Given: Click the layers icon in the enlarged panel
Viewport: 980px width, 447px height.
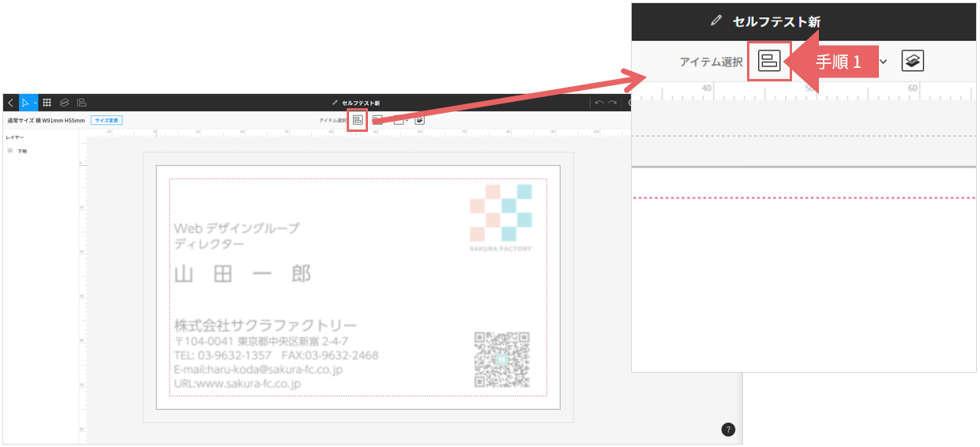Looking at the screenshot, I should click(x=913, y=61).
